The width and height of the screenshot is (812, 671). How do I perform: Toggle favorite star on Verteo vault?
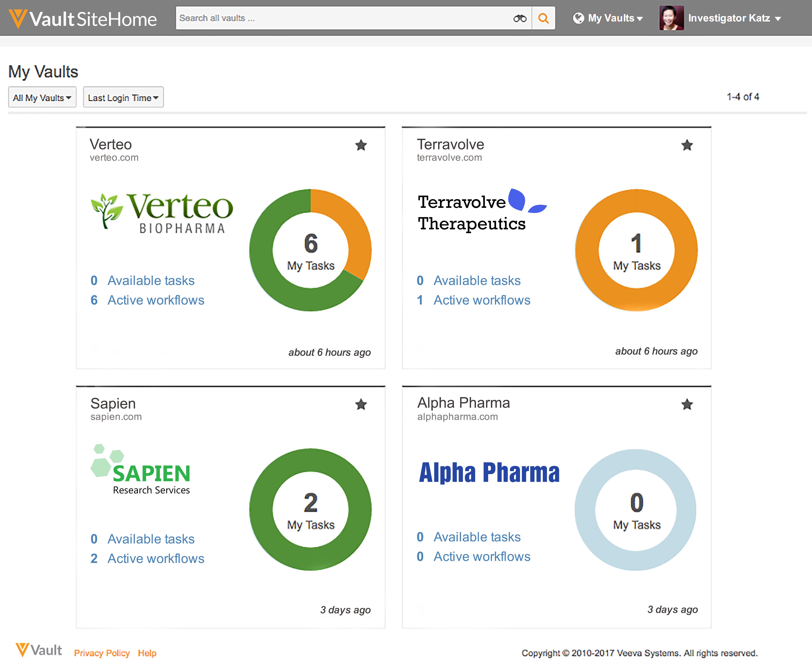pos(361,145)
